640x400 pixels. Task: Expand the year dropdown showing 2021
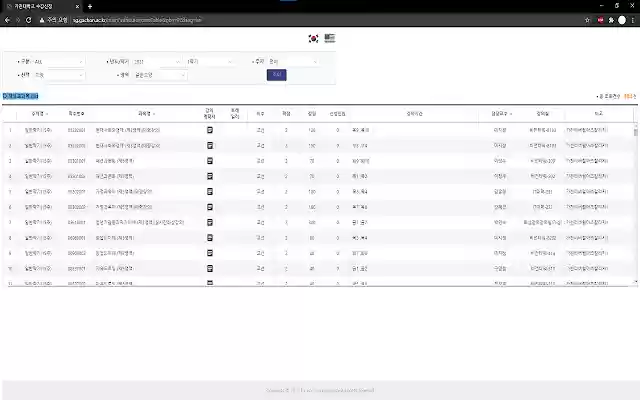tap(157, 61)
